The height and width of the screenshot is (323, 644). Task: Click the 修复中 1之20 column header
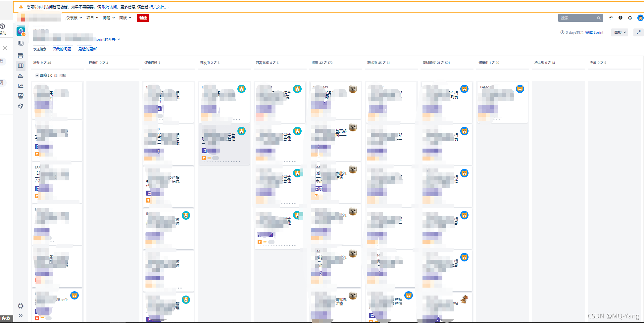pos(489,63)
